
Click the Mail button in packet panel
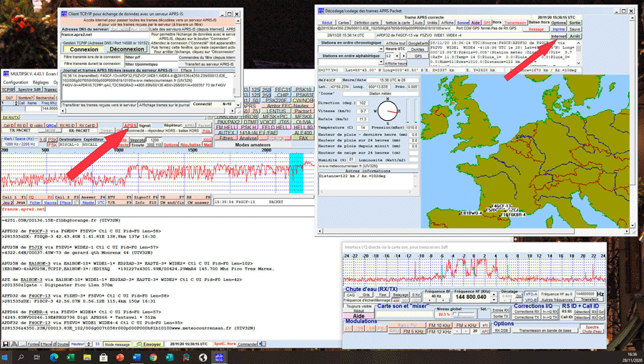[x=208, y=145]
